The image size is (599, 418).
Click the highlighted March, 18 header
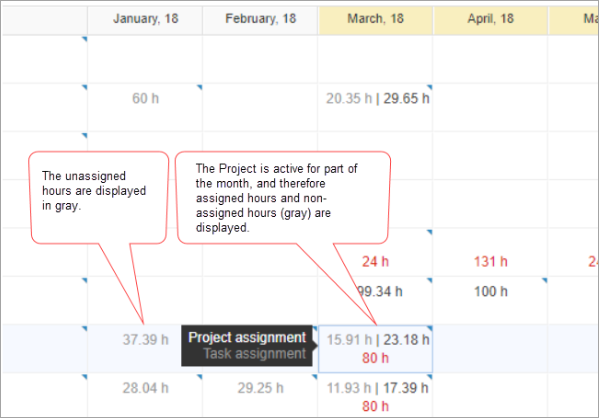tap(375, 19)
